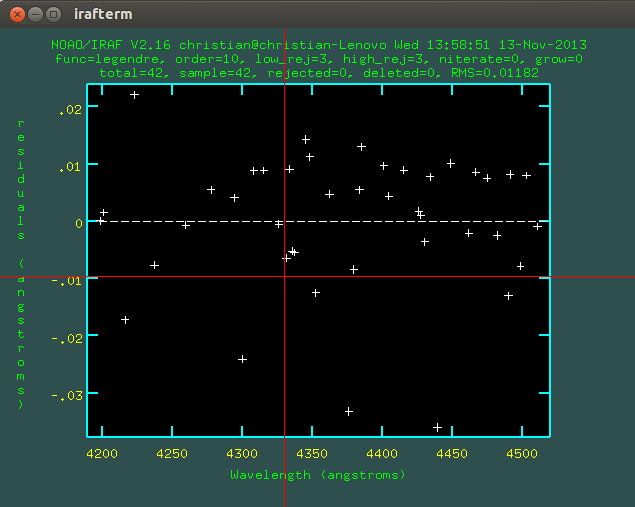Click the 4200 x-axis tick label

tap(100, 453)
